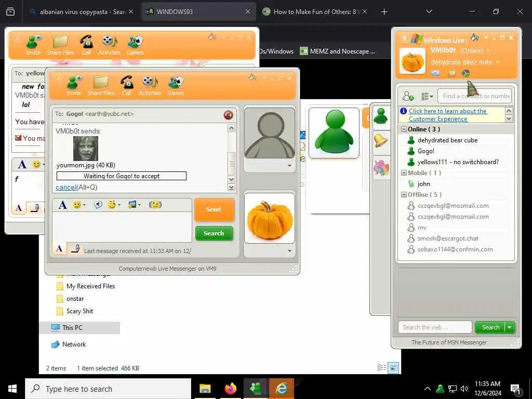Open dropdown arrow beside web Search button

(x=510, y=327)
